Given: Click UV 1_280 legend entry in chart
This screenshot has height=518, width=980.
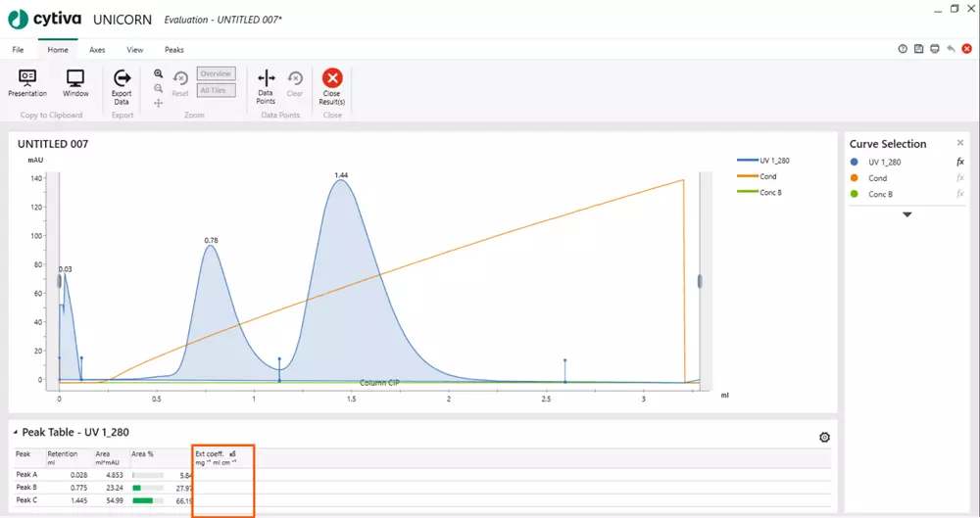Looking at the screenshot, I should [763, 161].
